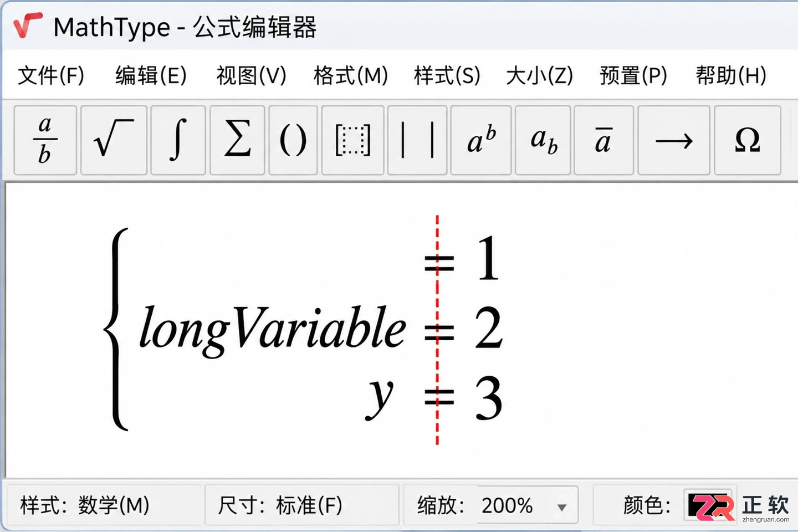Click the equals sign before 1
The width and height of the screenshot is (798, 532).
439,263
